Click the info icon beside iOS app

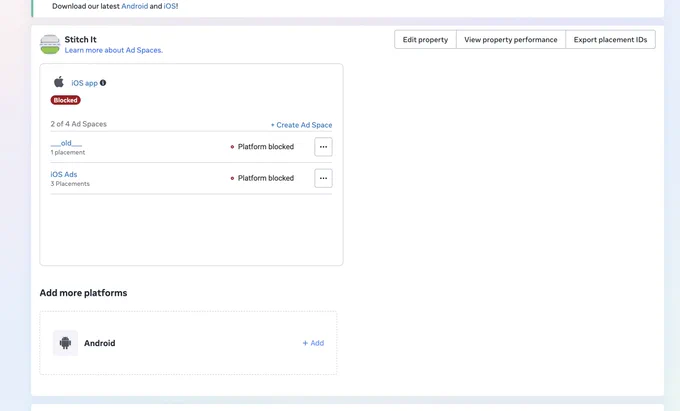[103, 83]
